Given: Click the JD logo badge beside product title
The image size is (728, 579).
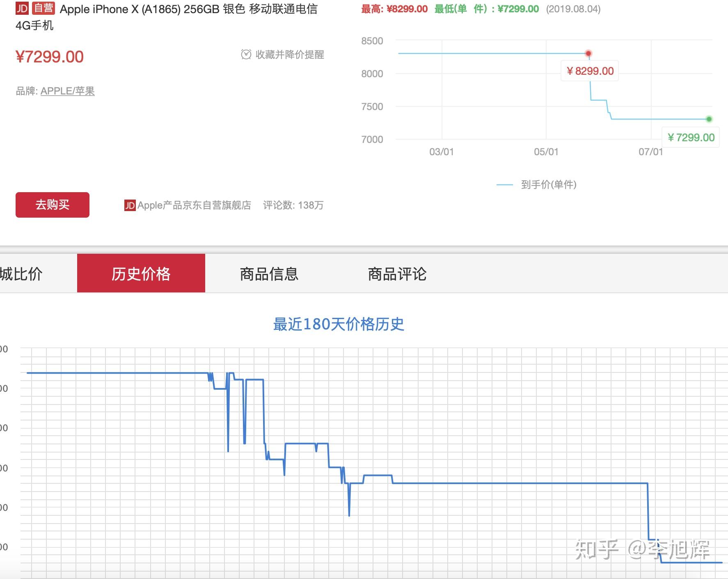Looking at the screenshot, I should [x=22, y=8].
